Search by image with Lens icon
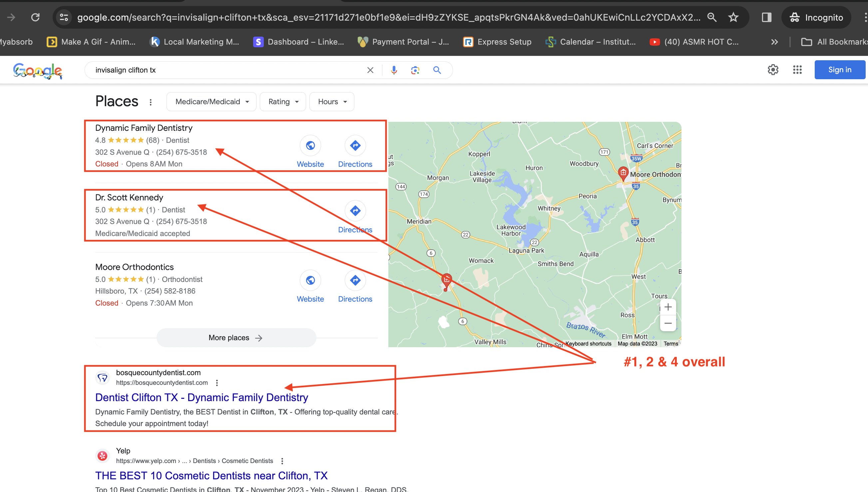Viewport: 868px width, 492px height. [x=415, y=70]
